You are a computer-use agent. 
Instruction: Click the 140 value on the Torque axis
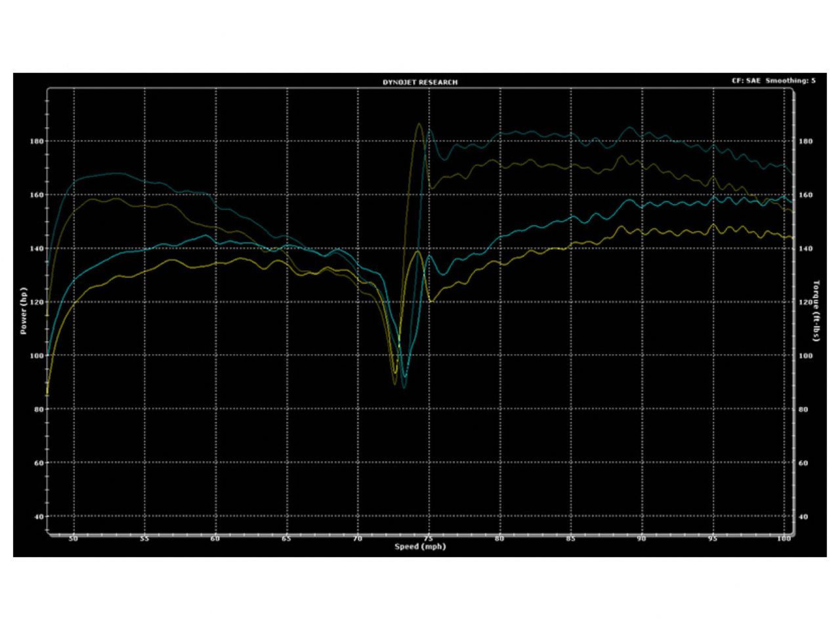tap(805, 249)
